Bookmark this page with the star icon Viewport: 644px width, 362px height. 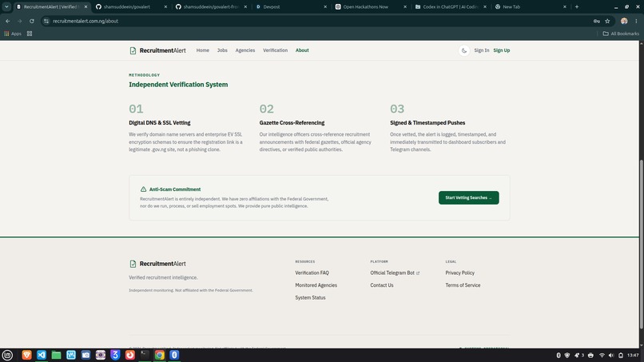tap(607, 21)
